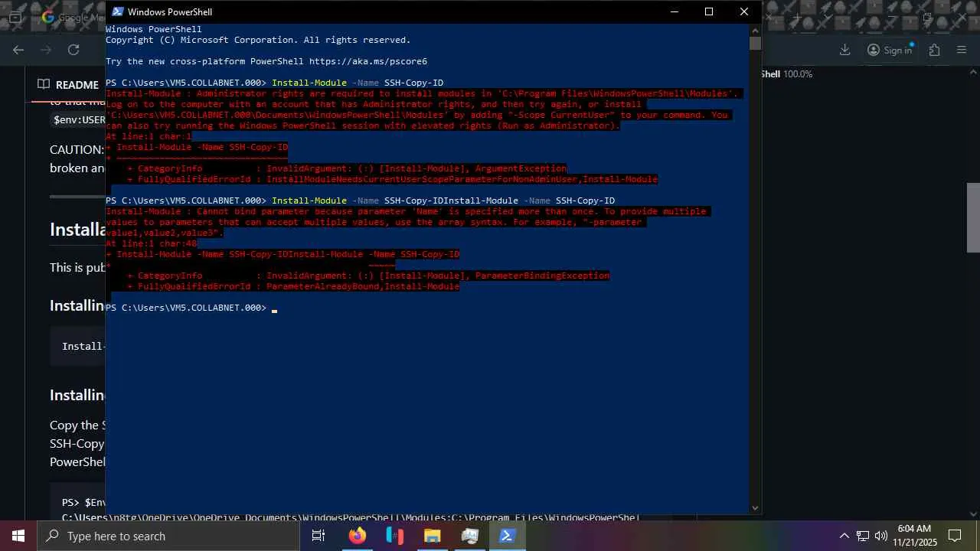Select the README tab on the page

(x=68, y=84)
